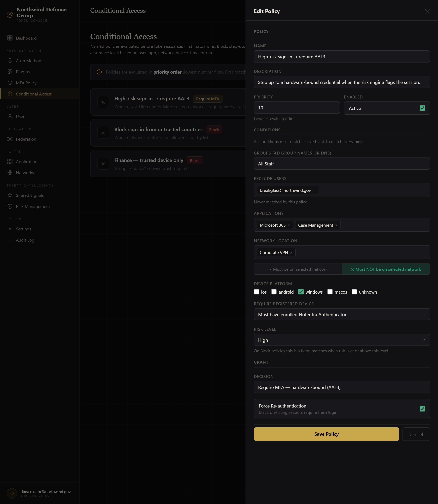The width and height of the screenshot is (438, 504).
Task: Open the Decision dropdown
Action: pos(342,387)
